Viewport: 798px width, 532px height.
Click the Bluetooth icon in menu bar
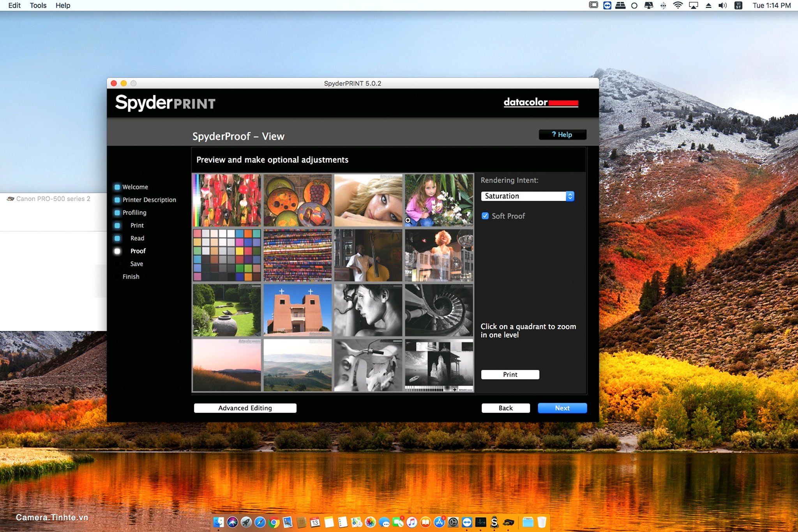click(663, 5)
